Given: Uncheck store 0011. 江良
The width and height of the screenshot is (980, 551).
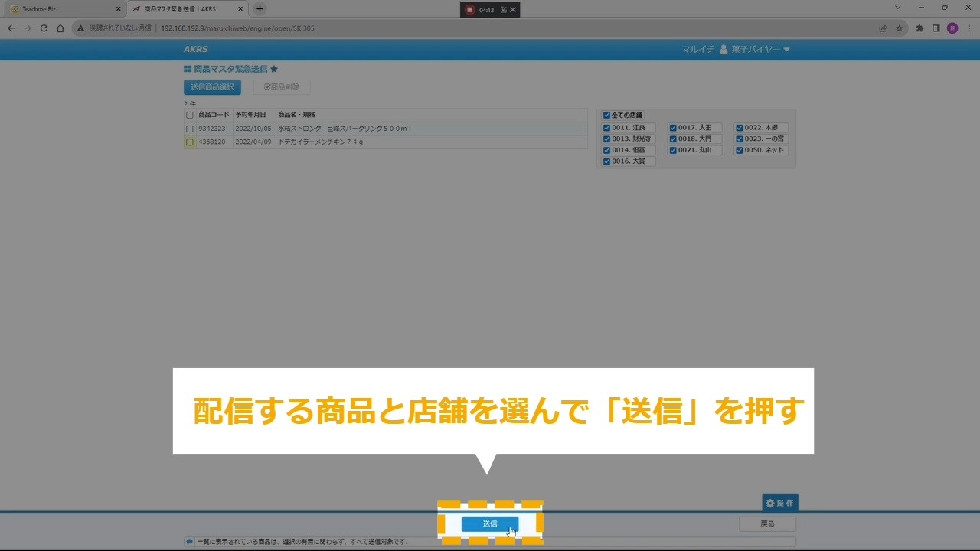Looking at the screenshot, I should 606,128.
